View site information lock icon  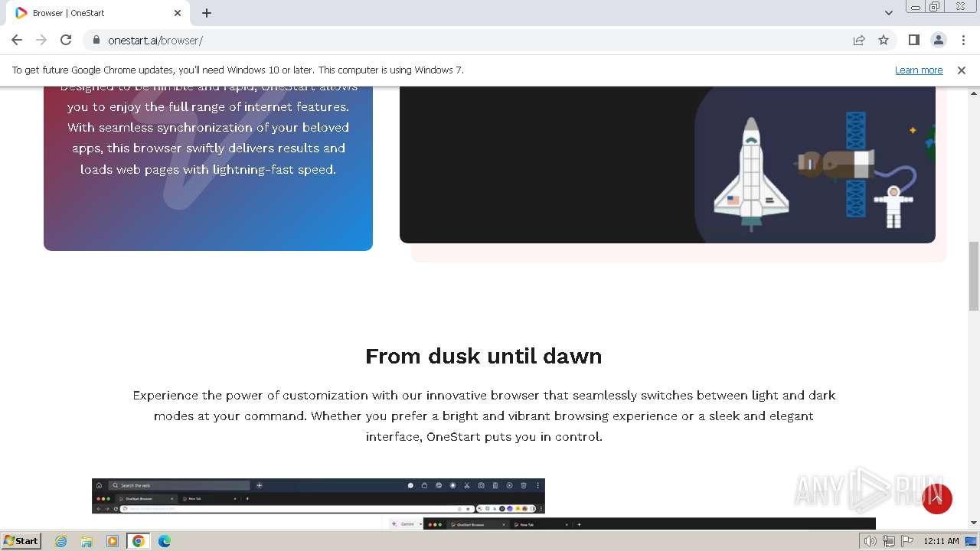[96, 40]
